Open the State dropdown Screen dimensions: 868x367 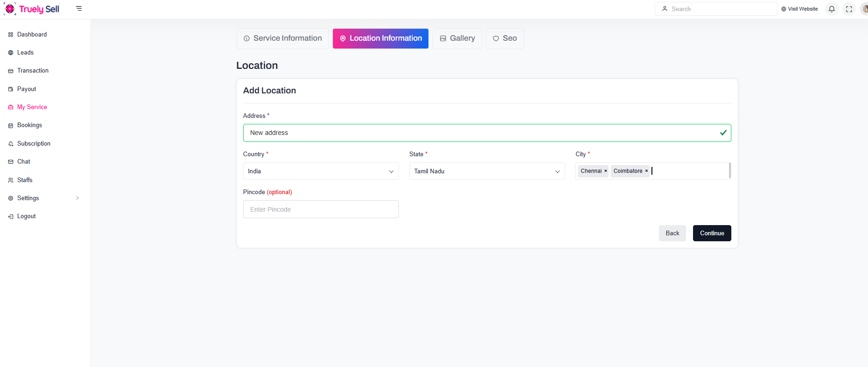487,171
